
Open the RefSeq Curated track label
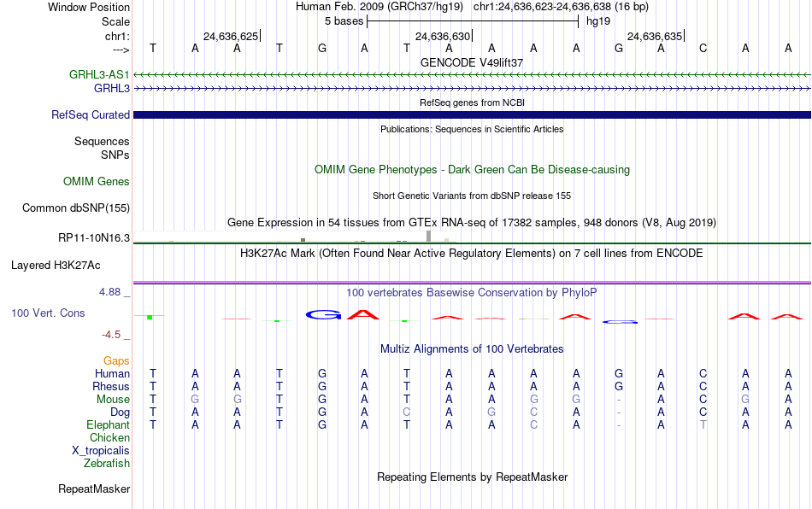(90, 114)
